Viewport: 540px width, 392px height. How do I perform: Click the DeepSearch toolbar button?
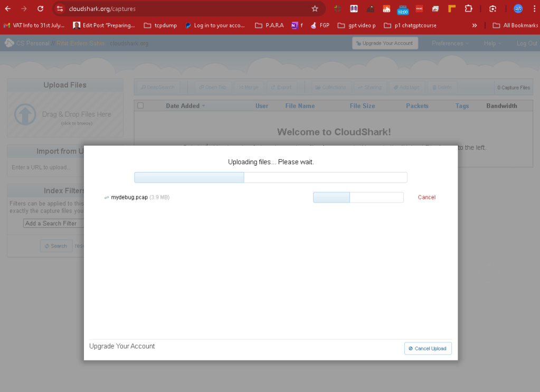click(158, 88)
